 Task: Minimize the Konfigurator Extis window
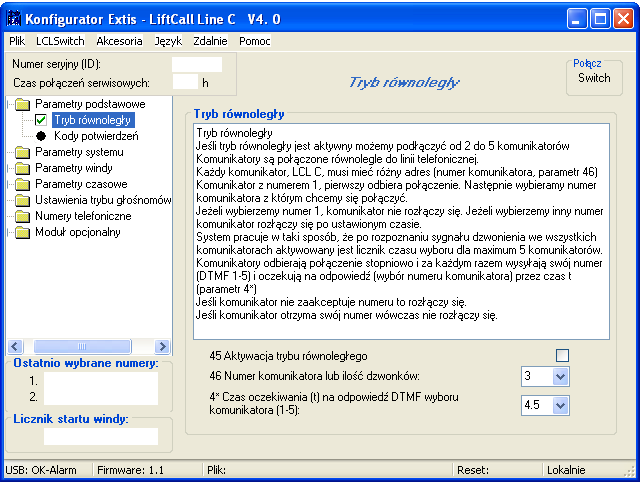577,19
